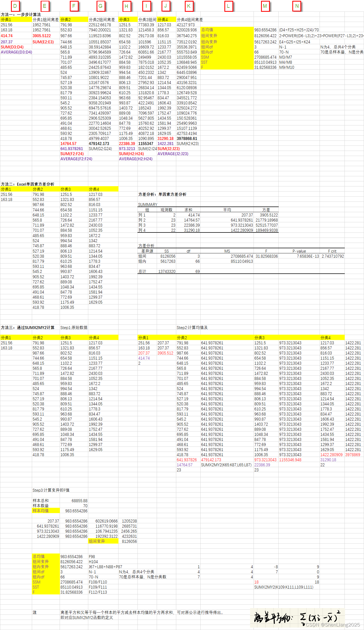
Task: Click the red formula text SUM(D3:D4)
Action: click(x=12, y=47)
